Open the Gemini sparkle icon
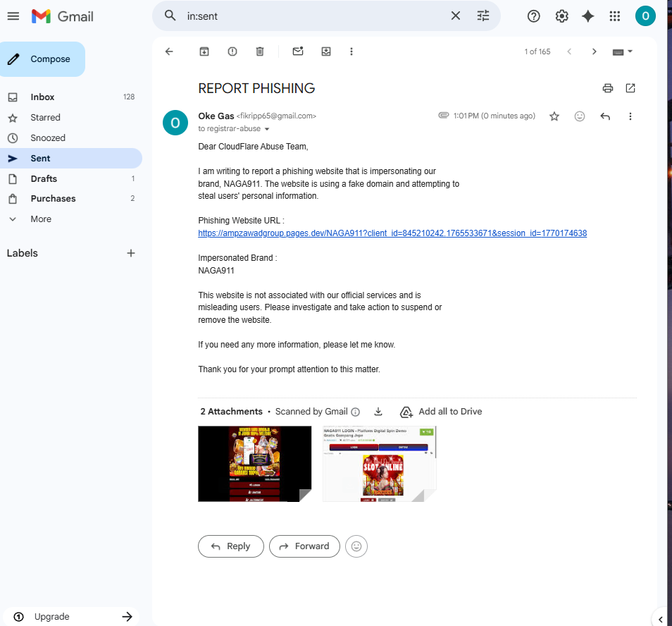The width and height of the screenshot is (672, 626). pos(588,16)
